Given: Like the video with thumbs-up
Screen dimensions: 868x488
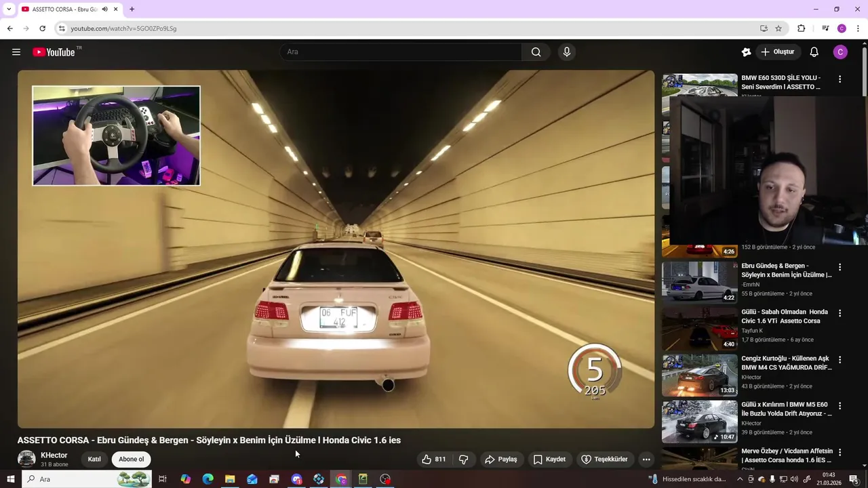Looking at the screenshot, I should click(x=434, y=459).
